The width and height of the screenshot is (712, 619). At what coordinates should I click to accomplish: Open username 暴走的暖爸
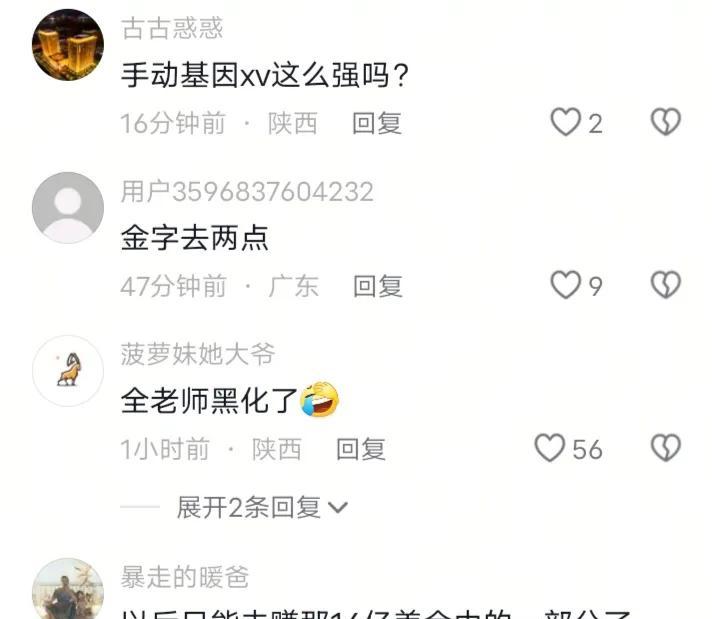click(185, 577)
